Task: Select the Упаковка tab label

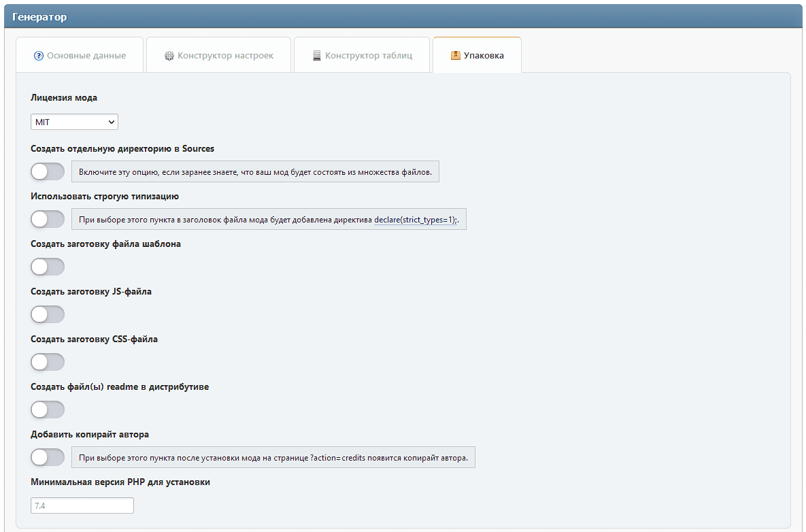Action: [x=484, y=56]
